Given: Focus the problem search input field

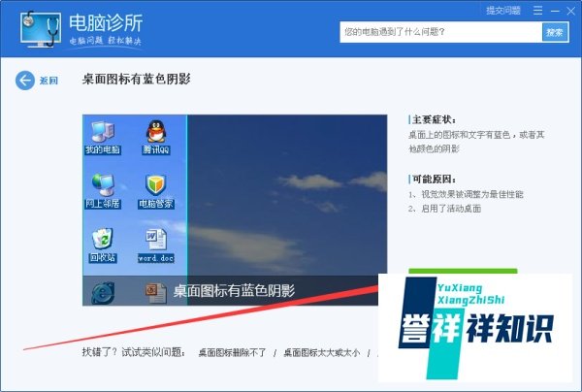Looking at the screenshot, I should tap(441, 32).
